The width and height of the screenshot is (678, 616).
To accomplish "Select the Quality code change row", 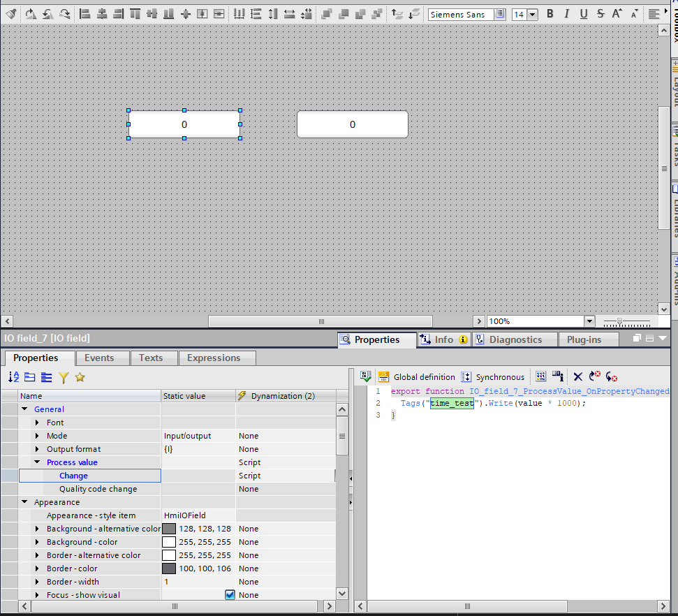I will pos(98,489).
